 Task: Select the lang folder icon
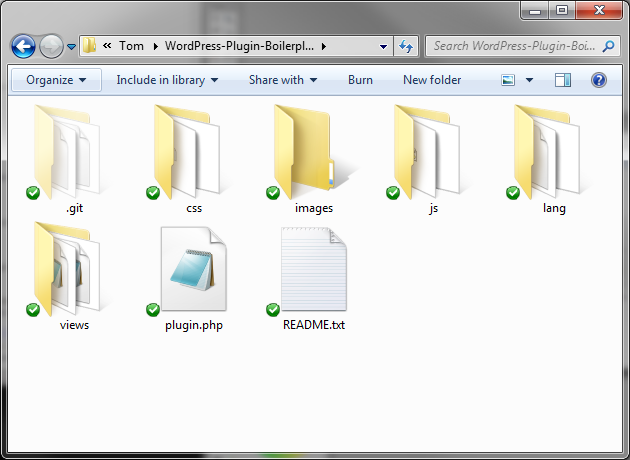pyautogui.click(x=546, y=152)
